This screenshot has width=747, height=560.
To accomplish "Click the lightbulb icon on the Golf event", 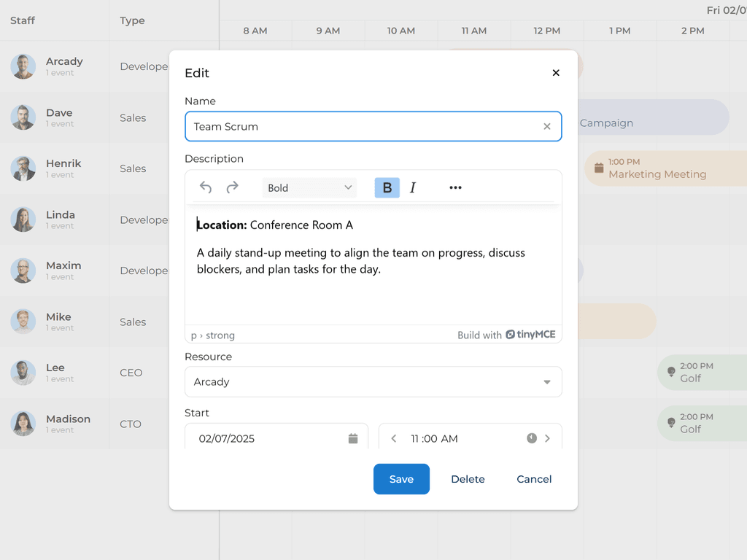I will point(672,372).
